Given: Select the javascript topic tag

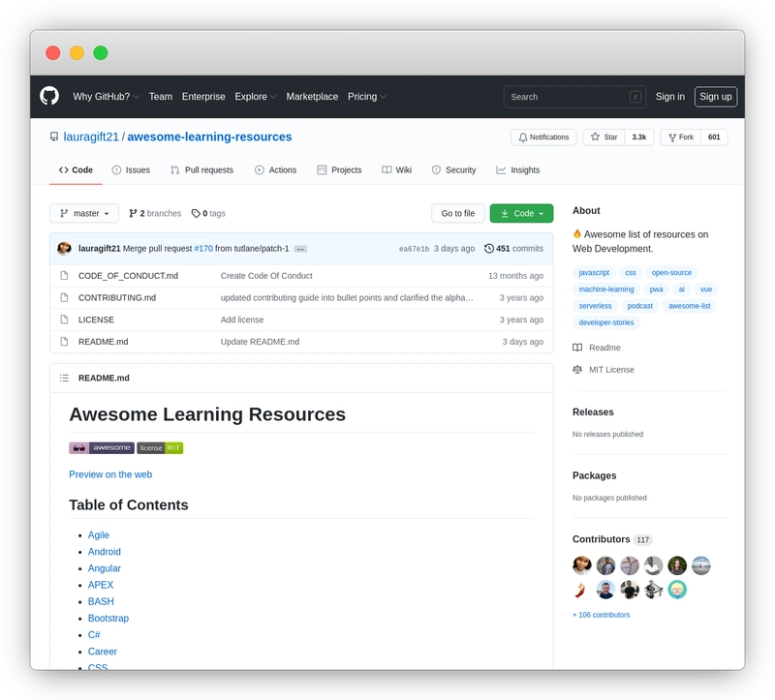Looking at the screenshot, I should click(x=594, y=273).
